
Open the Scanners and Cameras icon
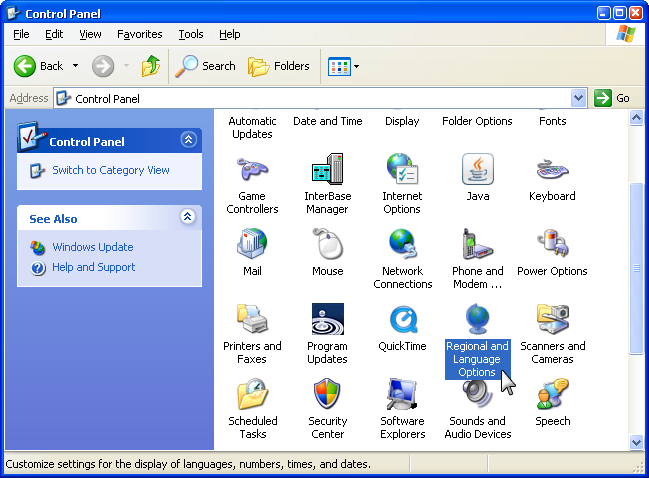coord(553,318)
